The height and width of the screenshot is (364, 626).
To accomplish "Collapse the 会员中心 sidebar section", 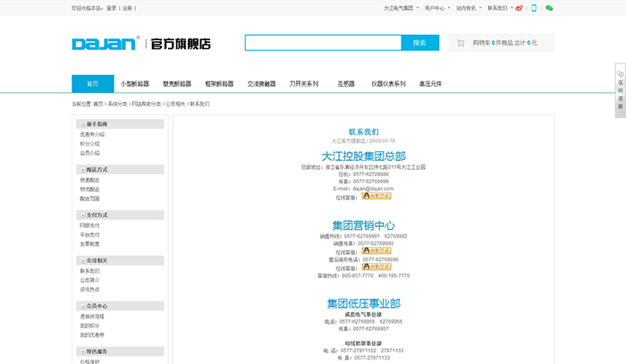I will (x=82, y=307).
